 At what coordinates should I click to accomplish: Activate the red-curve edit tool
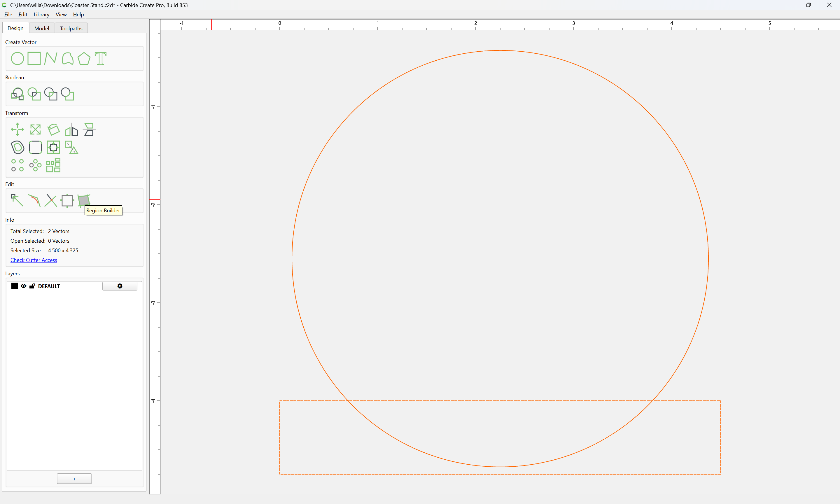pyautogui.click(x=34, y=200)
